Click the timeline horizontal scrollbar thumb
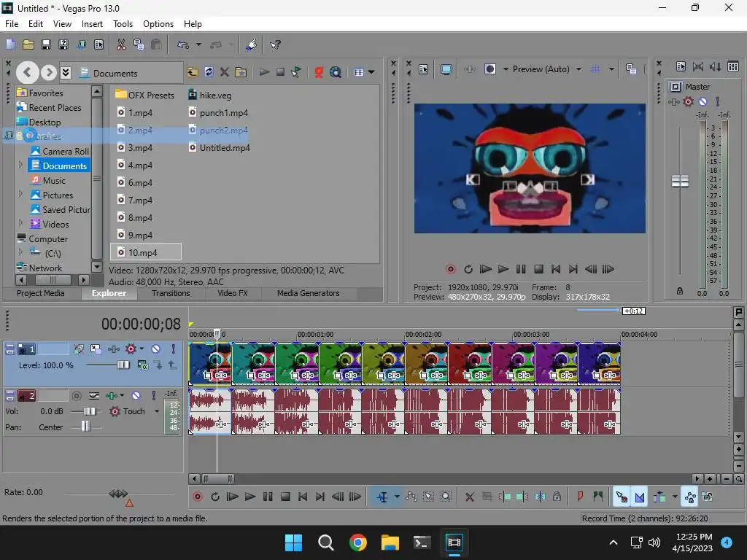The width and height of the screenshot is (747, 560). 217,478
